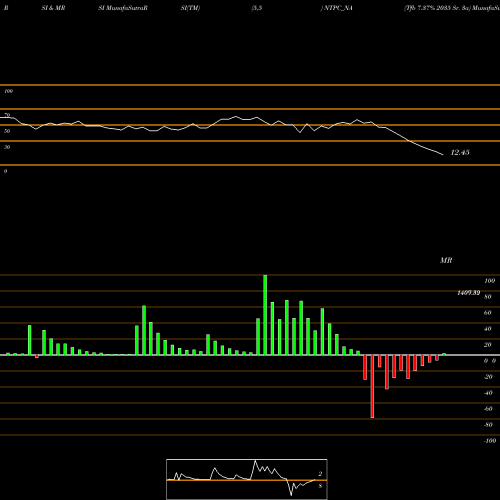Image resolution: width=500 pixels, height=500 pixels.
Task: Select the longest red MR histogram bar
Action: pyautogui.click(x=372, y=386)
